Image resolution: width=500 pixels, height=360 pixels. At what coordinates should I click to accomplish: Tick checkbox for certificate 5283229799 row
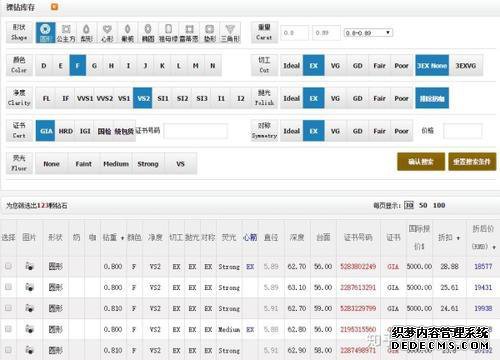(x=8, y=308)
